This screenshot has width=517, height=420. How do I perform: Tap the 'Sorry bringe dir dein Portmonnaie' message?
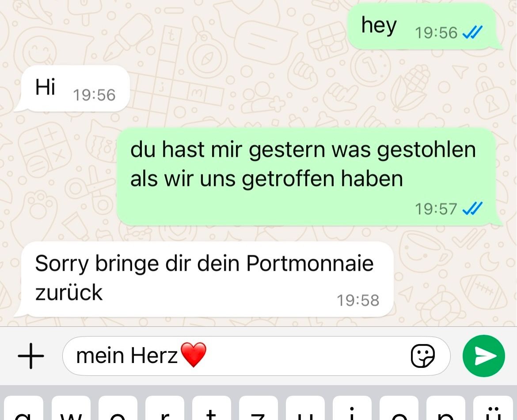205,280
